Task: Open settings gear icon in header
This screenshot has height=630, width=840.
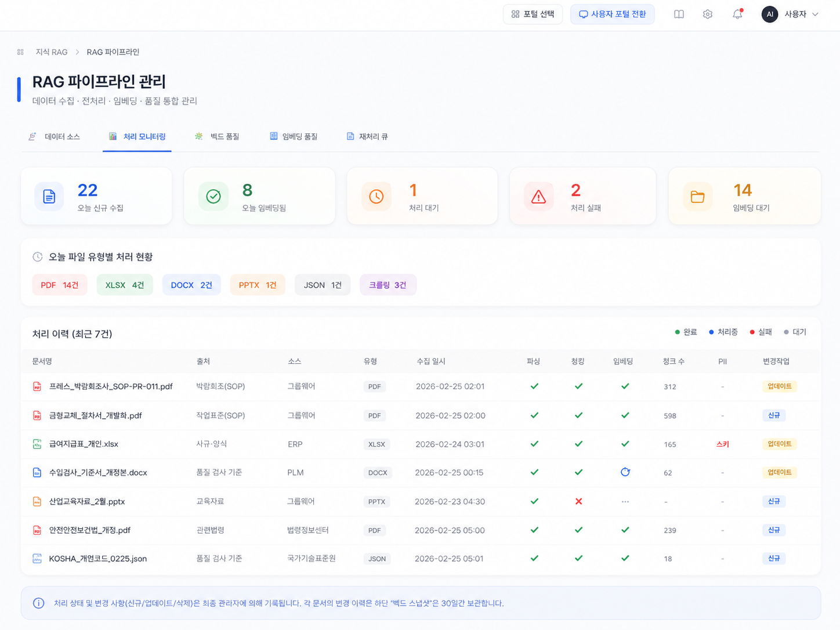Action: (708, 15)
